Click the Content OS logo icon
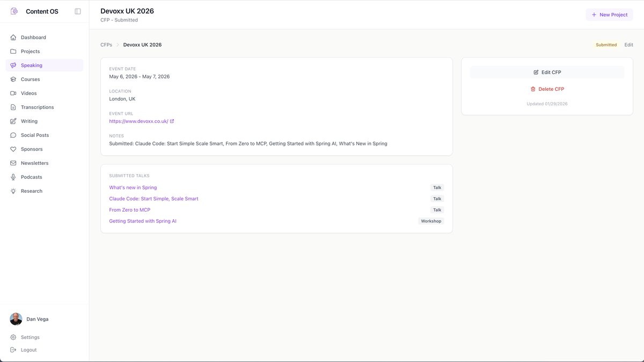 [x=14, y=11]
